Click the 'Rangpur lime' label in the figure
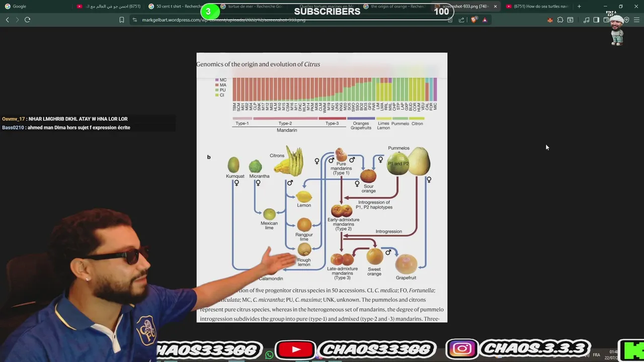 [x=304, y=237]
